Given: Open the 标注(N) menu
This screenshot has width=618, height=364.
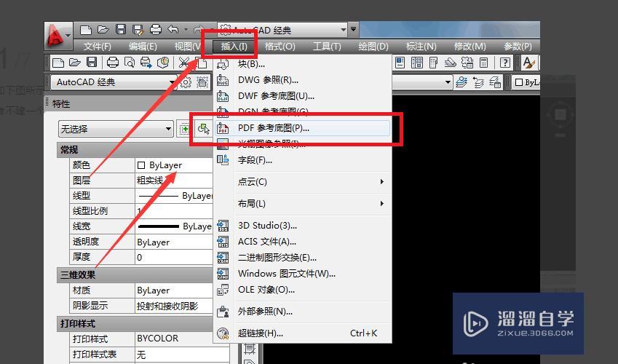Looking at the screenshot, I should click(421, 47).
